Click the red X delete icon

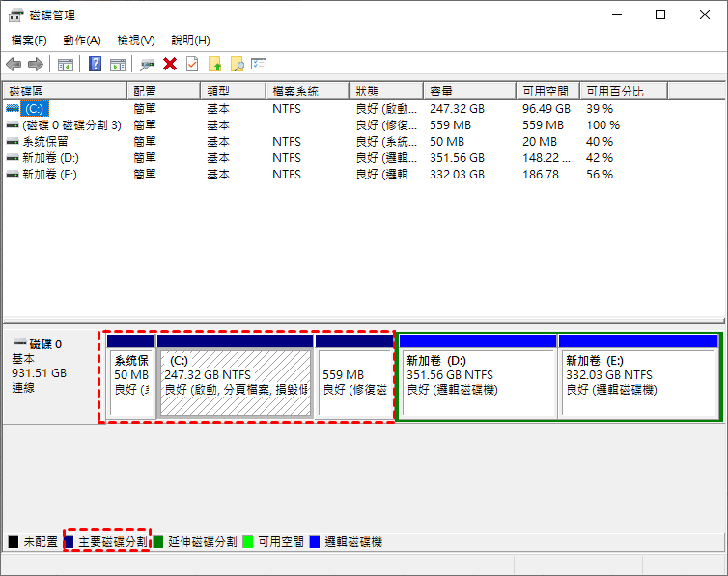click(x=170, y=64)
